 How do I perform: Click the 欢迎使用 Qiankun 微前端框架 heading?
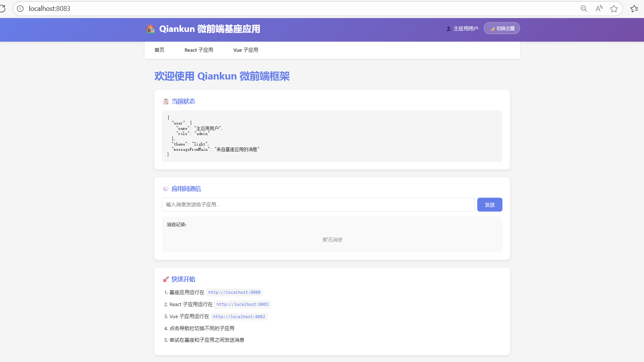pos(222,76)
